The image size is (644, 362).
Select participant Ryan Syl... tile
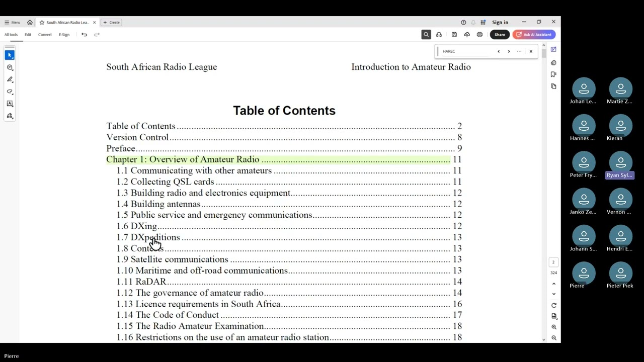pyautogui.click(x=620, y=166)
